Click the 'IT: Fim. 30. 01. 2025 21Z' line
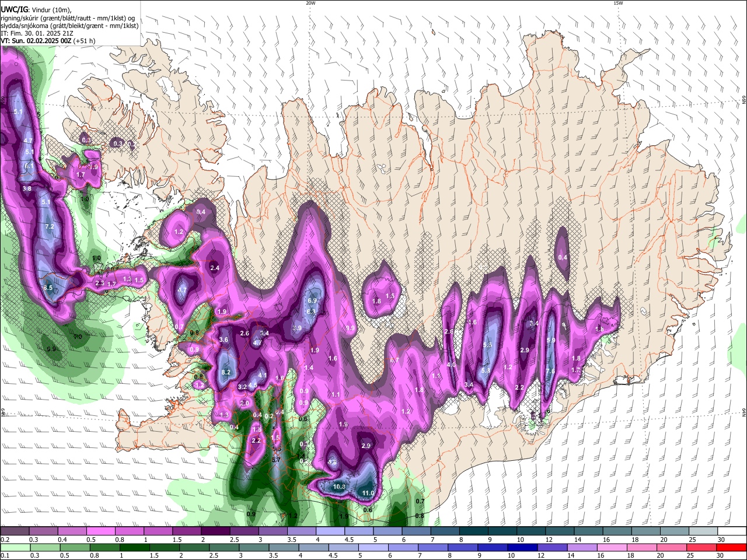 pyautogui.click(x=37, y=33)
